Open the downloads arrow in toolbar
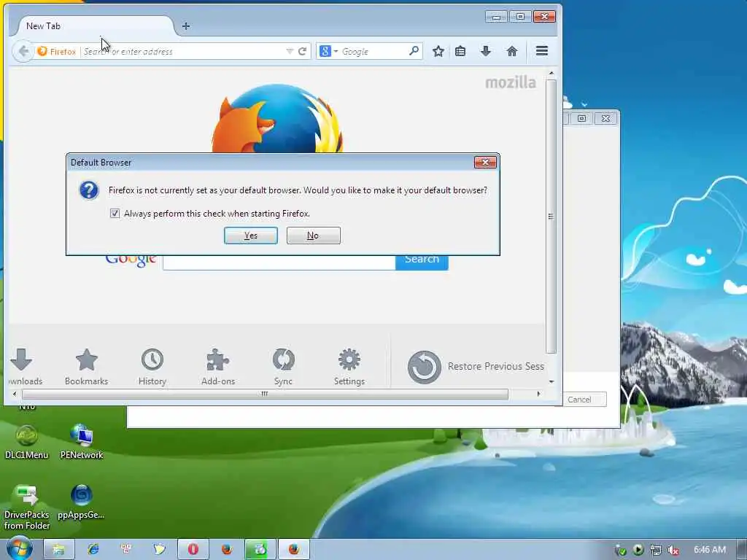The image size is (747, 560). (485, 51)
